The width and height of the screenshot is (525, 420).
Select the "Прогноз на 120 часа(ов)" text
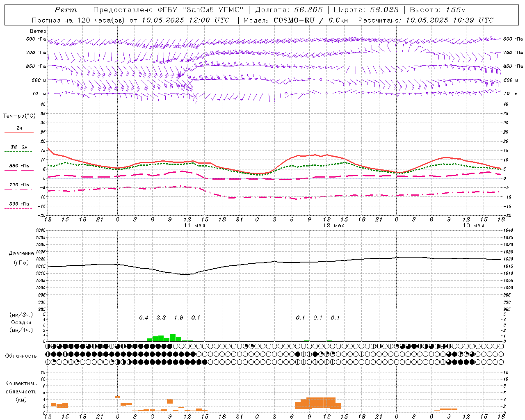pos(79,20)
